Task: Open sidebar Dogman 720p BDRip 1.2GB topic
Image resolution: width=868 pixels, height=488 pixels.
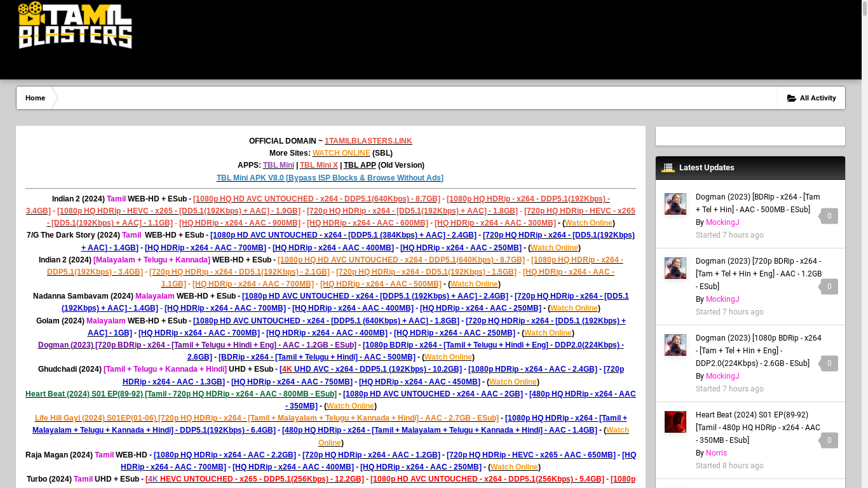Action: click(759, 274)
